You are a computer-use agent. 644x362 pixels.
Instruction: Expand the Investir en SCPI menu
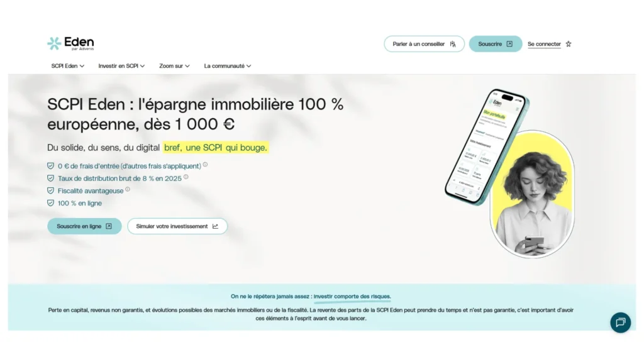(121, 65)
